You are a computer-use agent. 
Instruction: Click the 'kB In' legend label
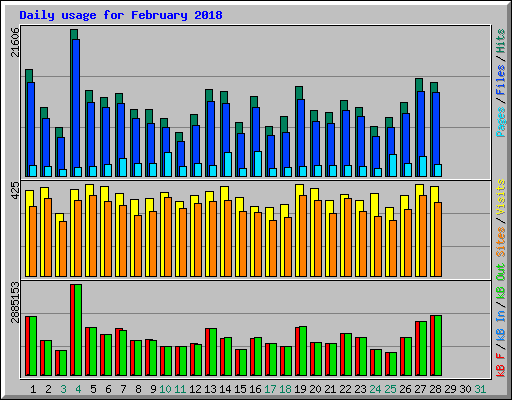[x=501, y=327]
